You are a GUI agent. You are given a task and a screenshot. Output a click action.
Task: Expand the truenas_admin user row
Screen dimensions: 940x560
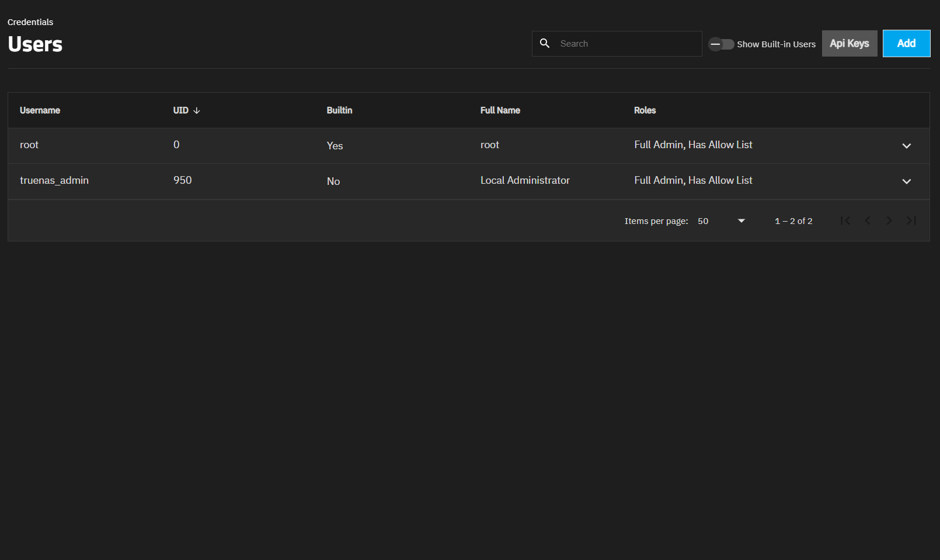(906, 181)
